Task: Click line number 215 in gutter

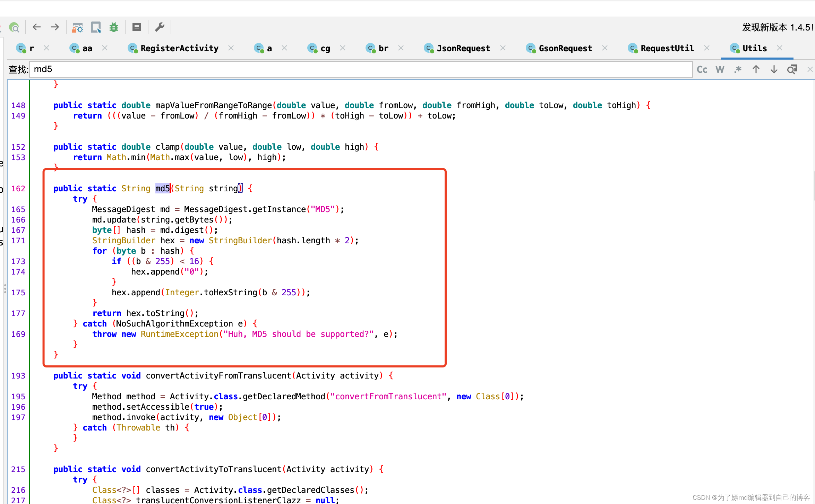Action: pyautogui.click(x=18, y=469)
